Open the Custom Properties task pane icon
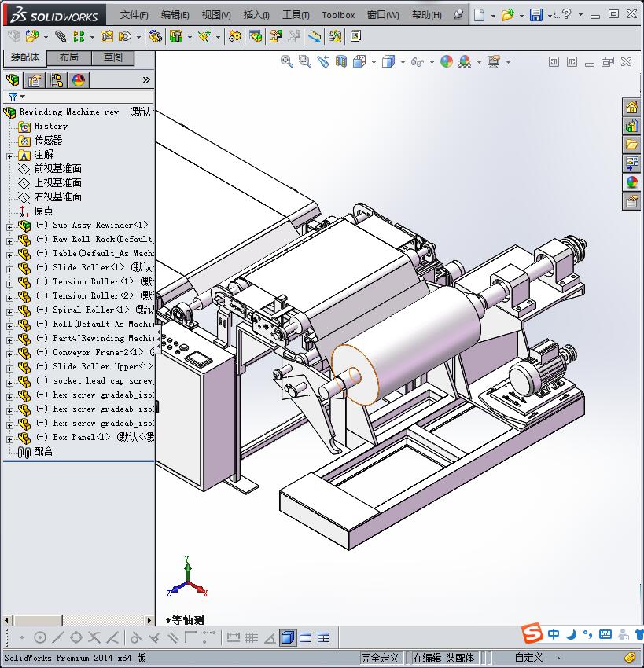 coord(631,201)
